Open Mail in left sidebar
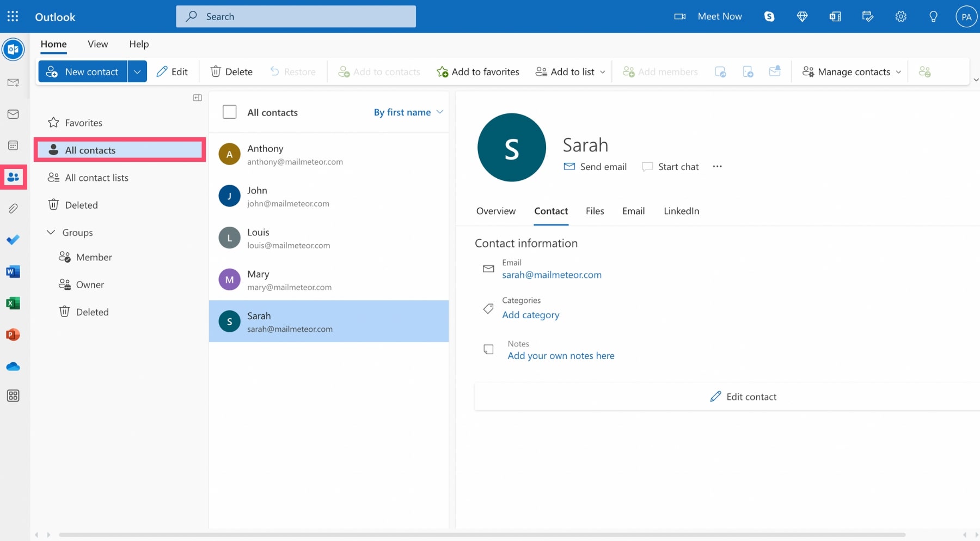This screenshot has width=980, height=541. pyautogui.click(x=13, y=114)
